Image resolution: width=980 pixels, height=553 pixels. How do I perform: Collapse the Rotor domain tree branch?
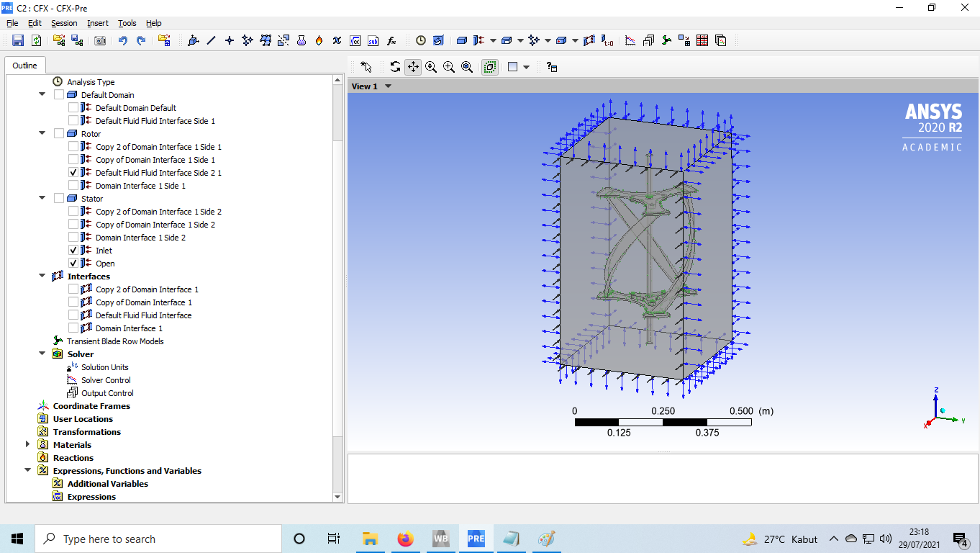(42, 133)
